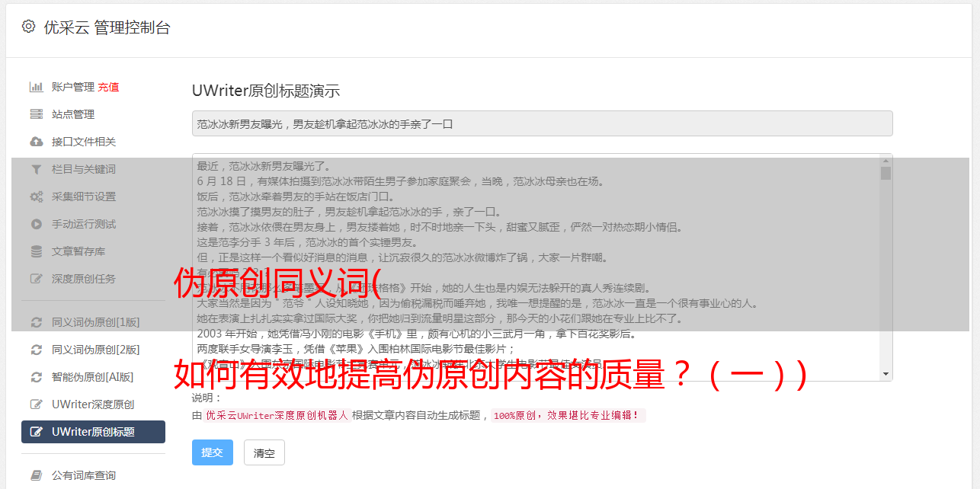Click the database icon for 文章暂存库
980x489 pixels.
(36, 251)
